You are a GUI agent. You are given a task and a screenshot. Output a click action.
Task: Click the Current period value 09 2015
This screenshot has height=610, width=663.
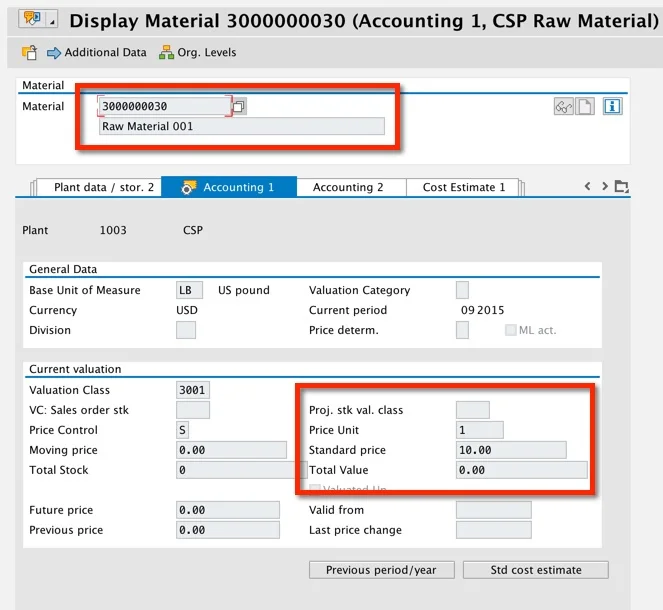tap(482, 310)
